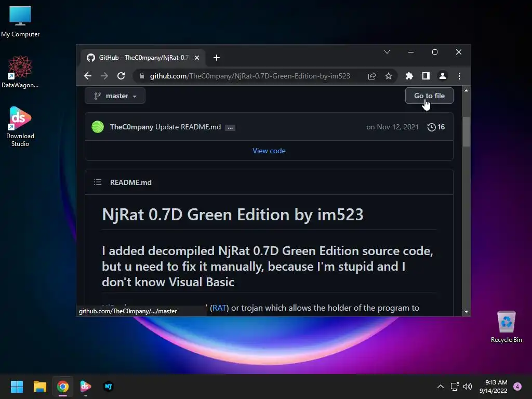
Task: Close the GitHub NjRat tab
Action: [197, 58]
